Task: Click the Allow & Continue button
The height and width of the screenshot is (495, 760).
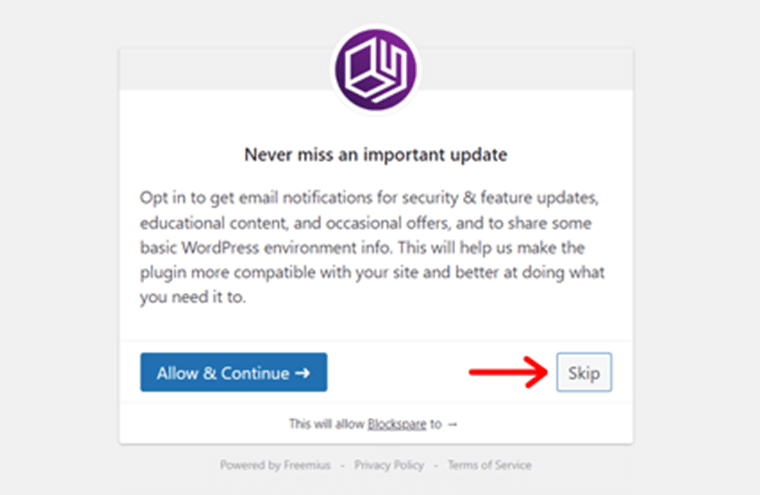Action: (234, 372)
